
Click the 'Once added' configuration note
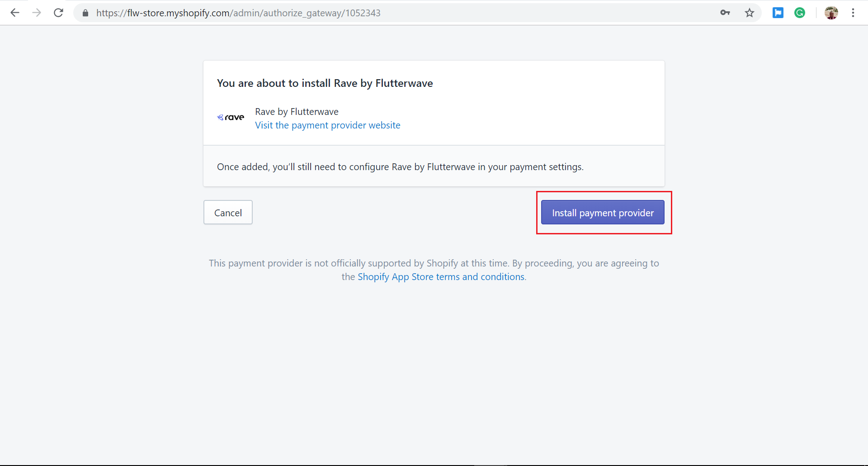(x=400, y=167)
